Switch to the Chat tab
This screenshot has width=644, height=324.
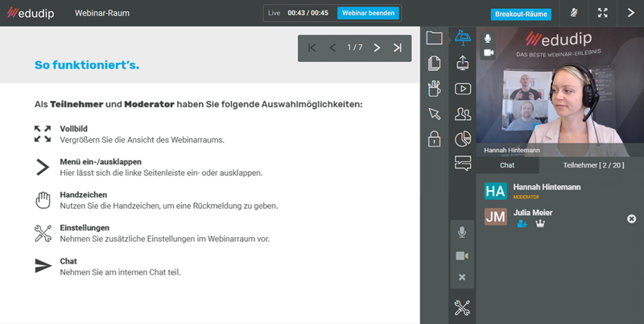[x=507, y=165]
